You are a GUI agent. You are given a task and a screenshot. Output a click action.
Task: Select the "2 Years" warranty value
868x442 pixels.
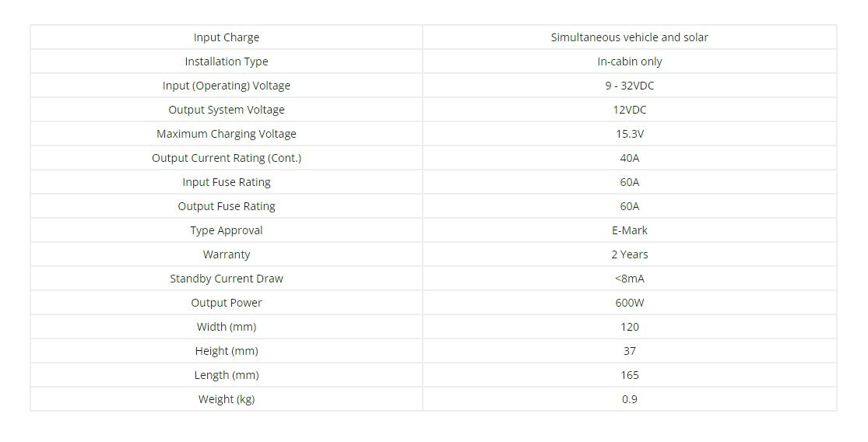[x=629, y=254]
